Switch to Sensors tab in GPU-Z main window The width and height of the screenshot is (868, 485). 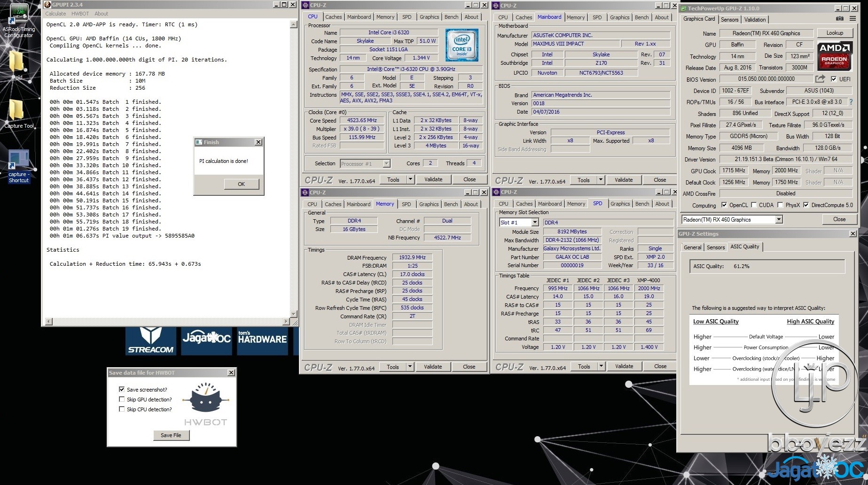tap(729, 20)
